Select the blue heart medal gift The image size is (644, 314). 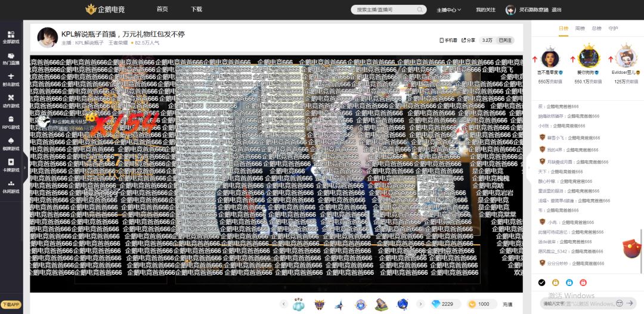[x=361, y=304]
